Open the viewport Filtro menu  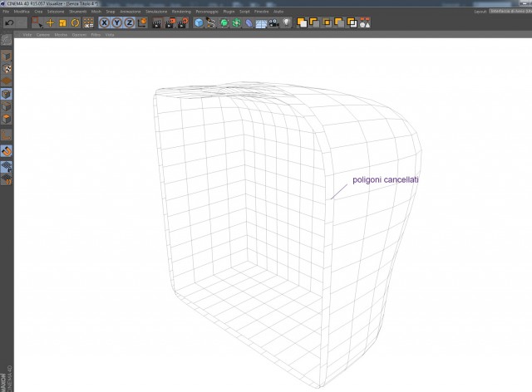click(x=96, y=35)
